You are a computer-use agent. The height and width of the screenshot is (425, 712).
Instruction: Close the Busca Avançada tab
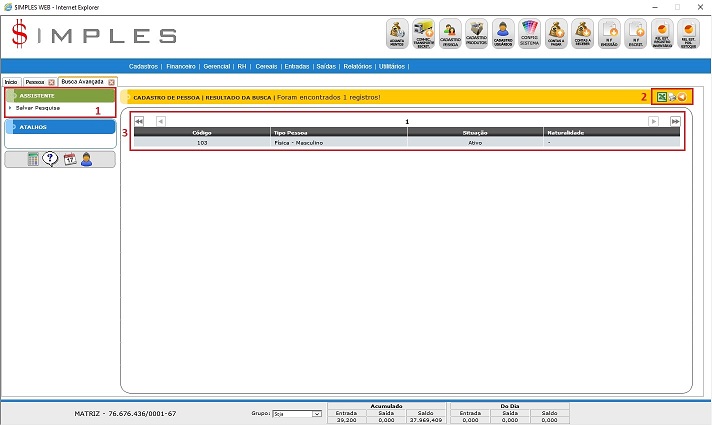(x=110, y=80)
